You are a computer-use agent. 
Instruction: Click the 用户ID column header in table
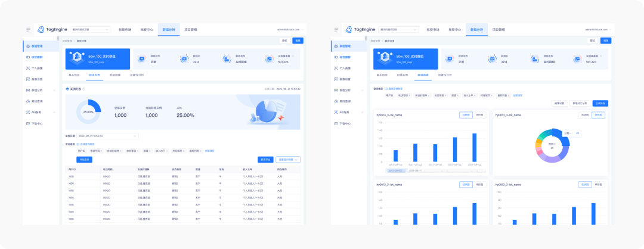tap(72, 169)
